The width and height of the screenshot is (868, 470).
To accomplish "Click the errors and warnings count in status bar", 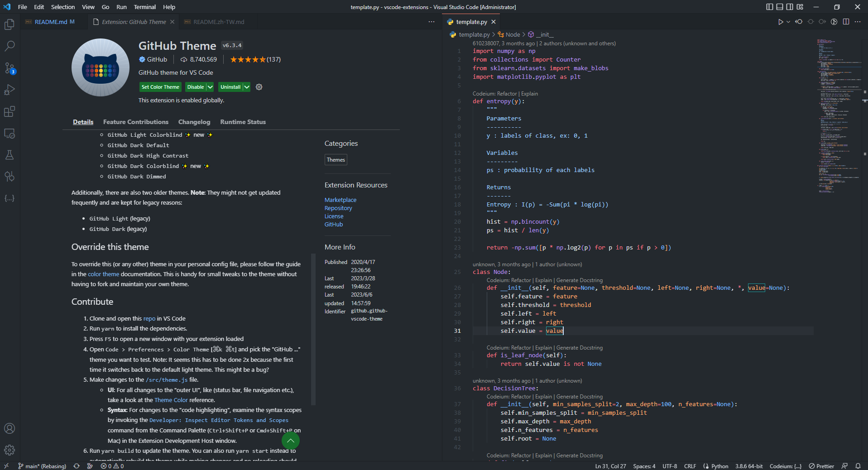I will click(x=112, y=466).
